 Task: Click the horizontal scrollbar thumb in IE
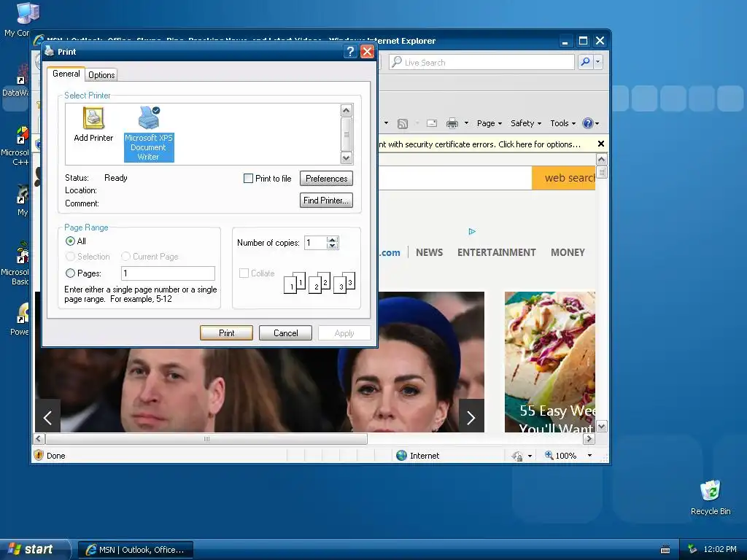click(x=206, y=439)
